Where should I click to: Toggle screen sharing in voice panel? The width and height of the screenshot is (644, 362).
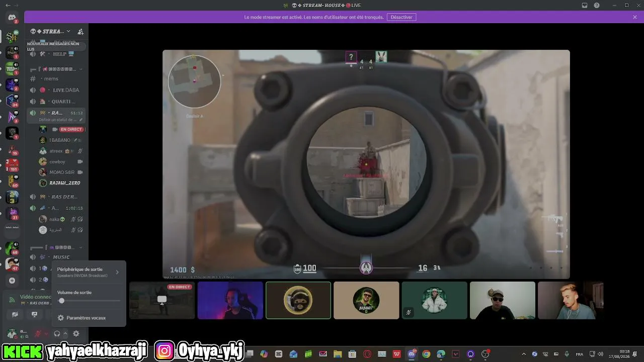click(x=34, y=314)
